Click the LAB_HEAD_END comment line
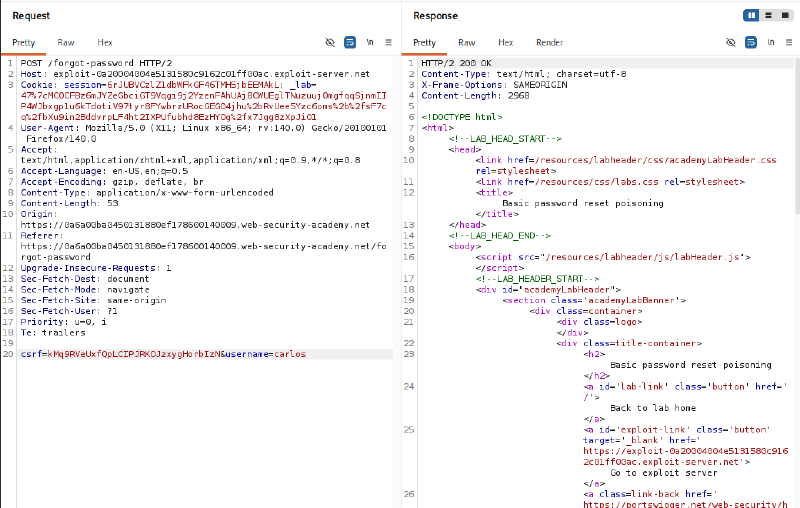 point(499,236)
